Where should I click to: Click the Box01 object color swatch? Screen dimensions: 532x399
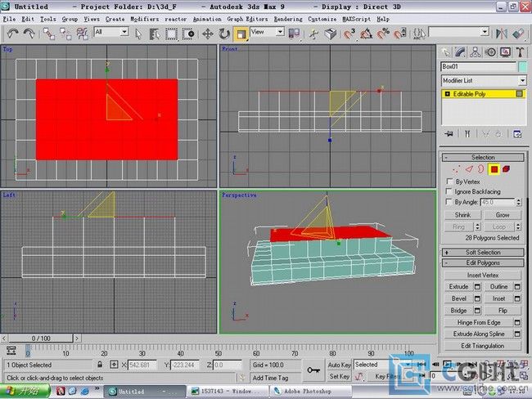(522, 66)
